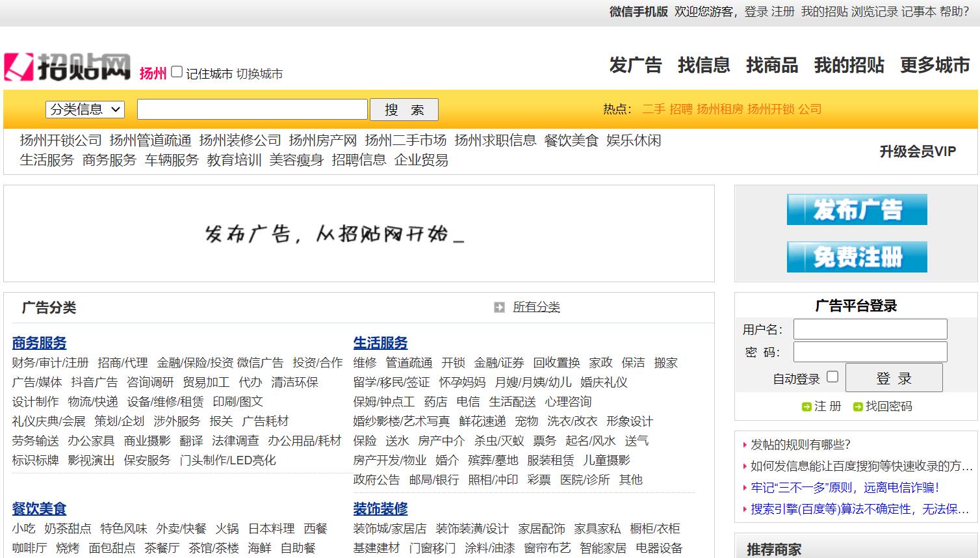Click the 所有分类 link
The image size is (980, 558).
tap(537, 307)
